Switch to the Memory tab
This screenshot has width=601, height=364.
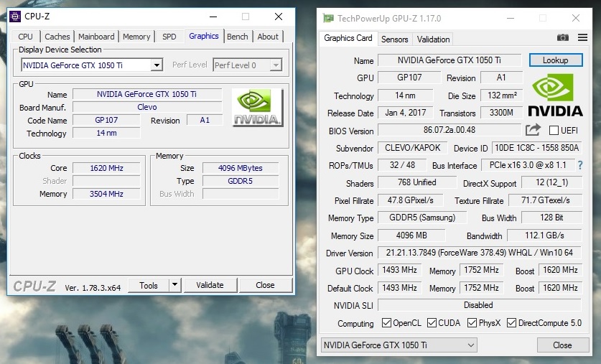[x=136, y=37]
